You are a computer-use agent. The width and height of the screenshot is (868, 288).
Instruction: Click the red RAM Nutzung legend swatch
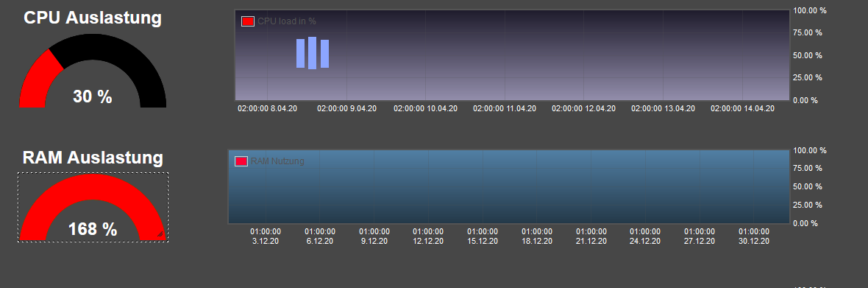(x=241, y=161)
